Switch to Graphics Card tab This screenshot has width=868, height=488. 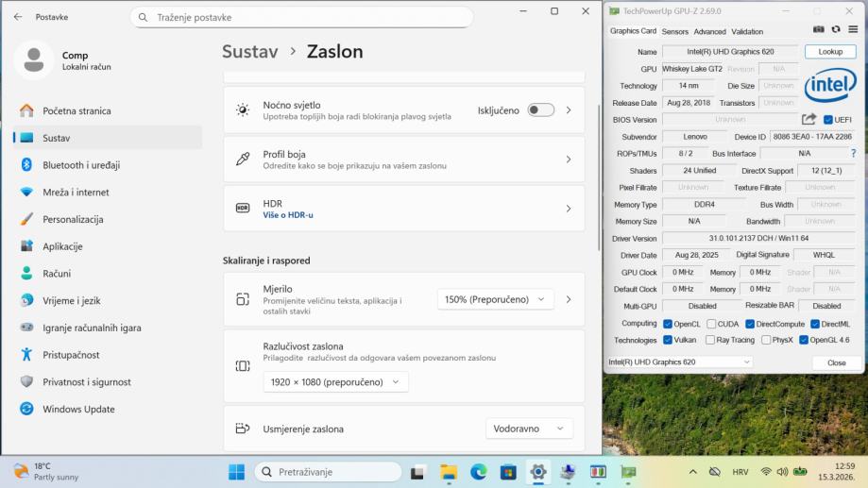633,31
